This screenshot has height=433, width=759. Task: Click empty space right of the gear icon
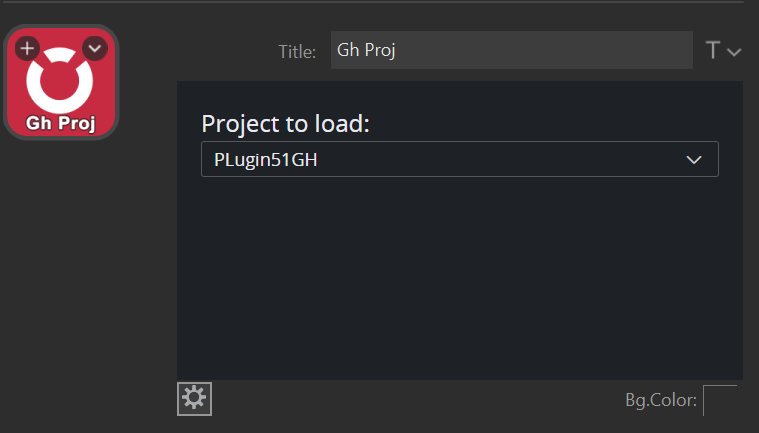click(400, 400)
